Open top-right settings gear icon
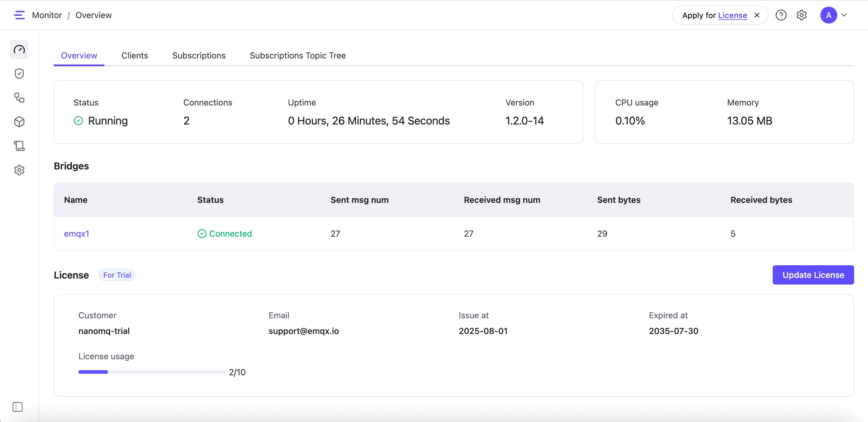868x422 pixels. coord(802,15)
